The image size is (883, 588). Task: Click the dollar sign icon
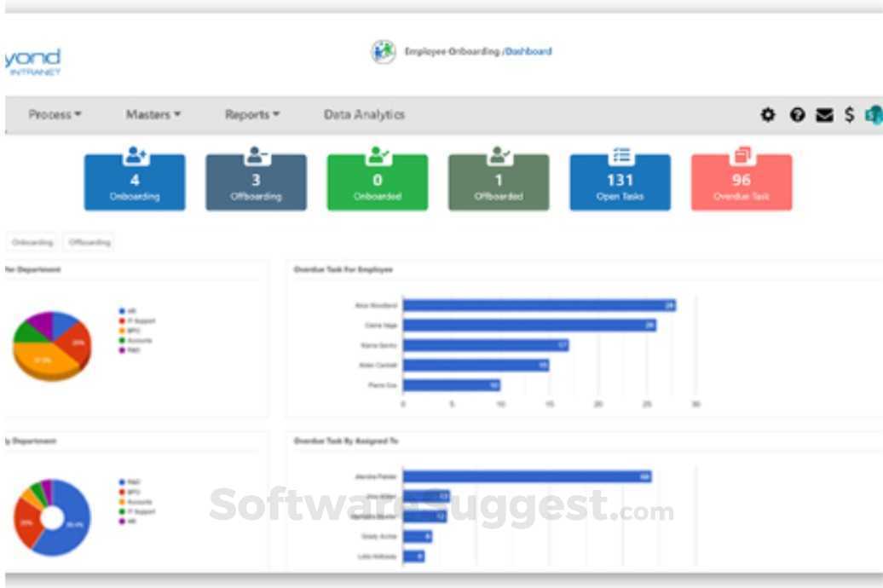[x=847, y=114]
